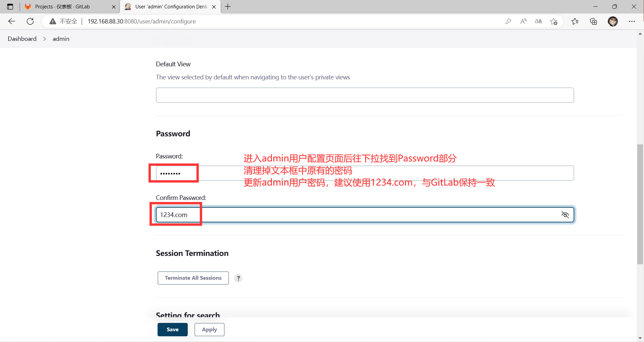Save the user configuration

[x=173, y=330]
